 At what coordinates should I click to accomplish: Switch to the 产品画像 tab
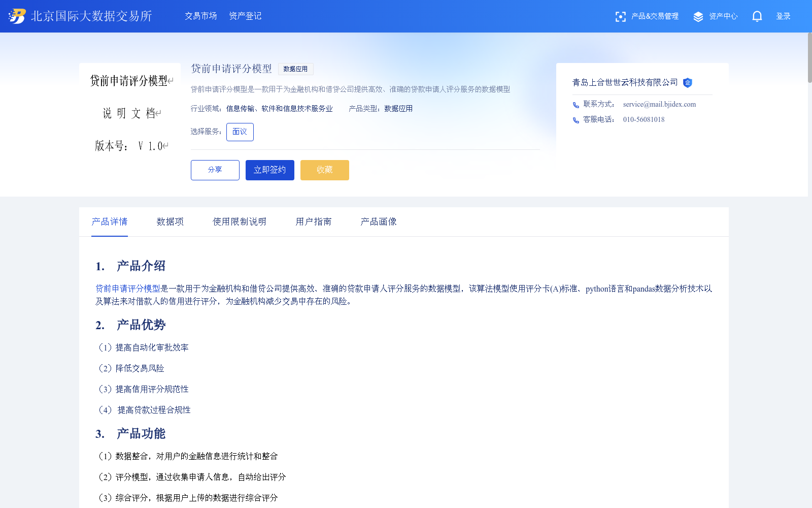[378, 221]
